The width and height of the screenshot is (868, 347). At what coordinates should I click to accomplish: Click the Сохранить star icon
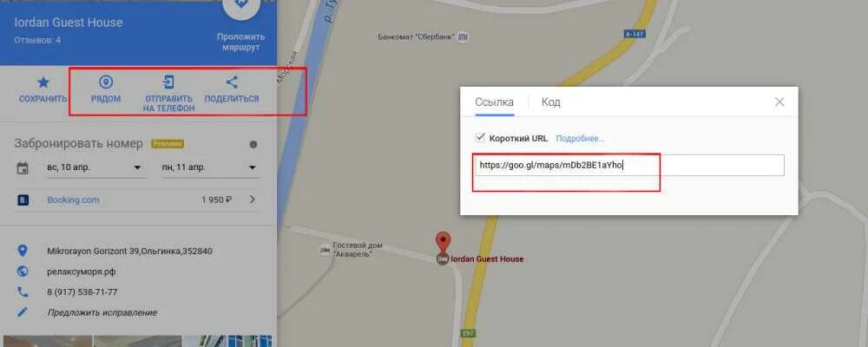[43, 83]
